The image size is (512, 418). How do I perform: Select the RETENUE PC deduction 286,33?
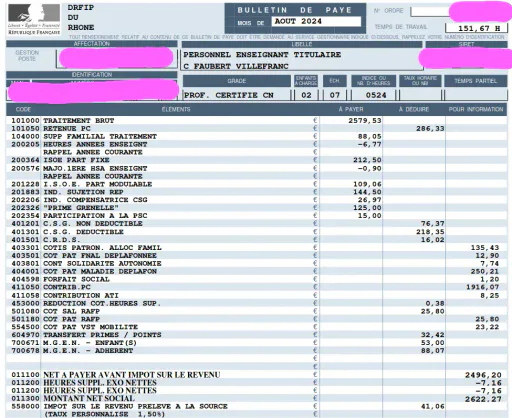tap(430, 128)
